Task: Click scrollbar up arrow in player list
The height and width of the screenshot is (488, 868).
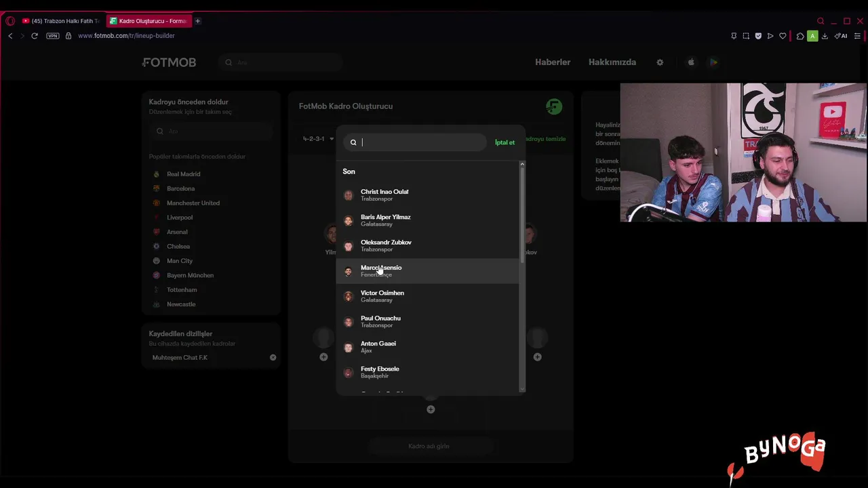Action: click(x=522, y=164)
